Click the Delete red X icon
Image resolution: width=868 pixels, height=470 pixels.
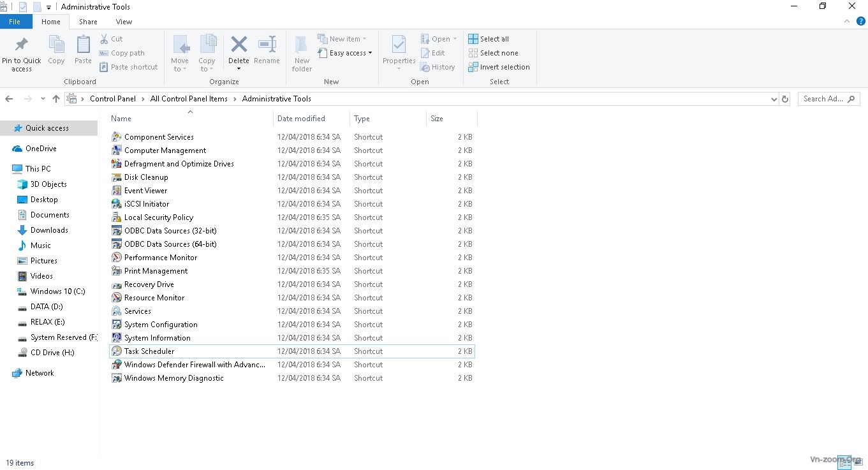239,44
